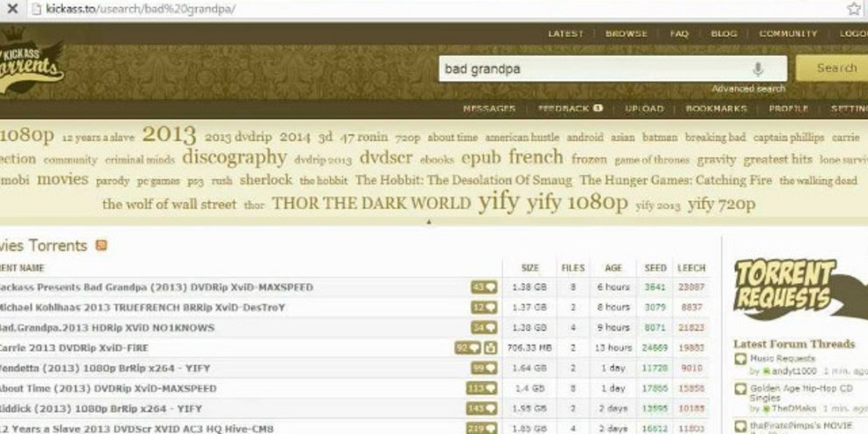Open Michael Kohlhaas 2013 TRUEFRENCH torrent
The height and width of the screenshot is (434, 868).
tap(143, 307)
